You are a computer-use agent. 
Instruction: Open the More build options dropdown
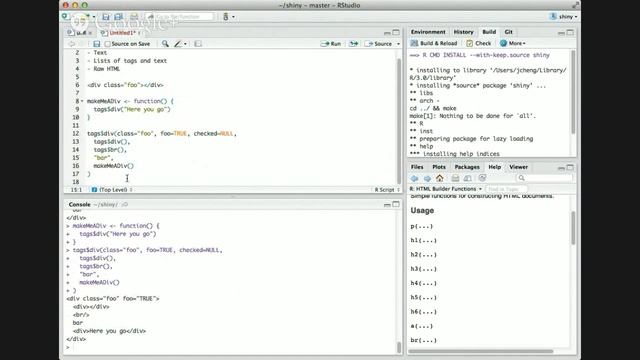513,43
